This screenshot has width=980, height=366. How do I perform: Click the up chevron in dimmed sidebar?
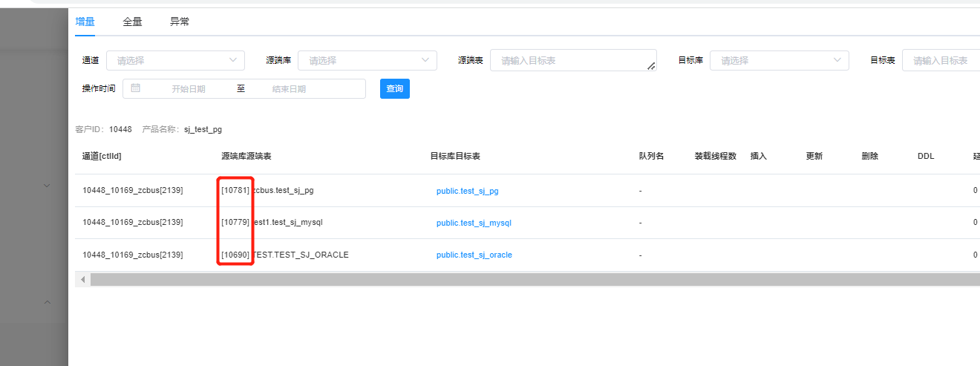[x=47, y=302]
